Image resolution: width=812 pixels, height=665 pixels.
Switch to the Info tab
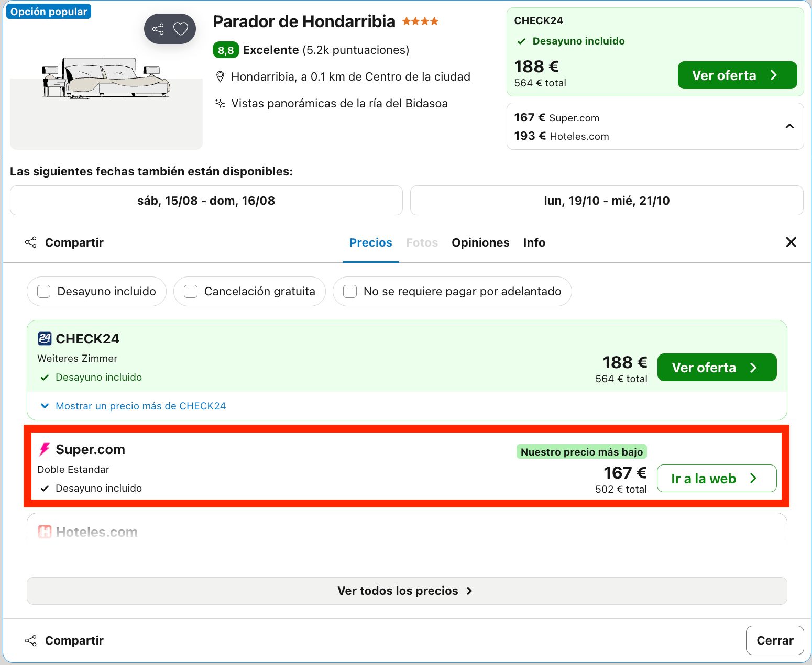pos(534,242)
